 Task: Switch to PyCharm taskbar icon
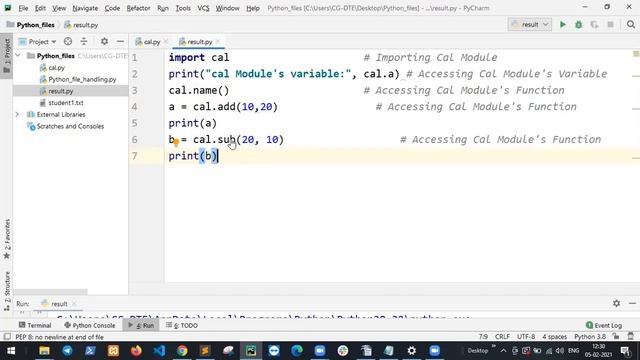(251, 350)
